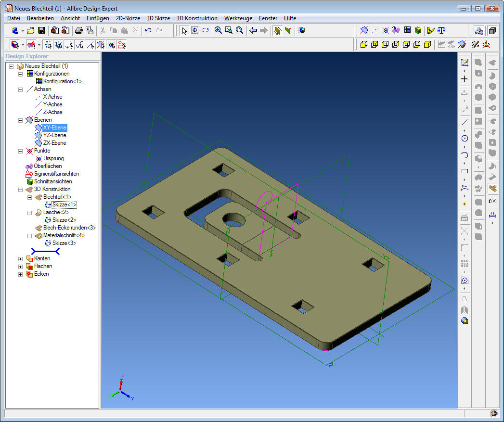The width and height of the screenshot is (504, 422).
Task: Open the equation editor f(x) icon
Action: tap(492, 201)
